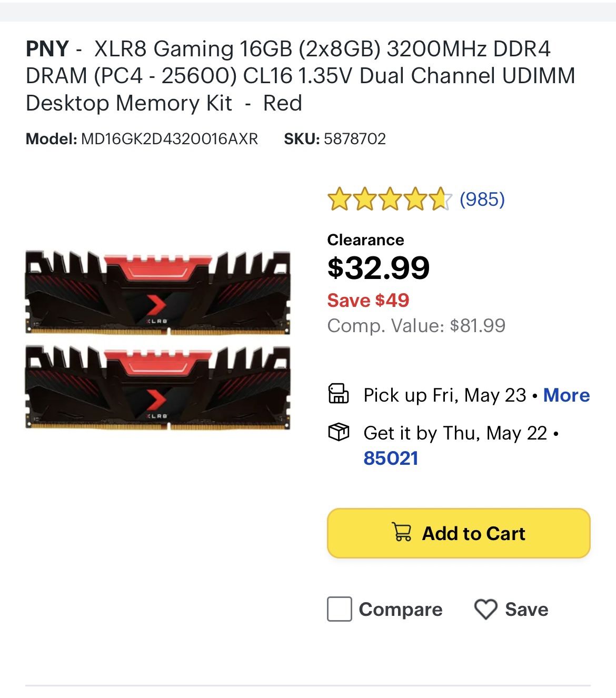Click the $32.99 clearance price
616x698 pixels.
click(378, 268)
